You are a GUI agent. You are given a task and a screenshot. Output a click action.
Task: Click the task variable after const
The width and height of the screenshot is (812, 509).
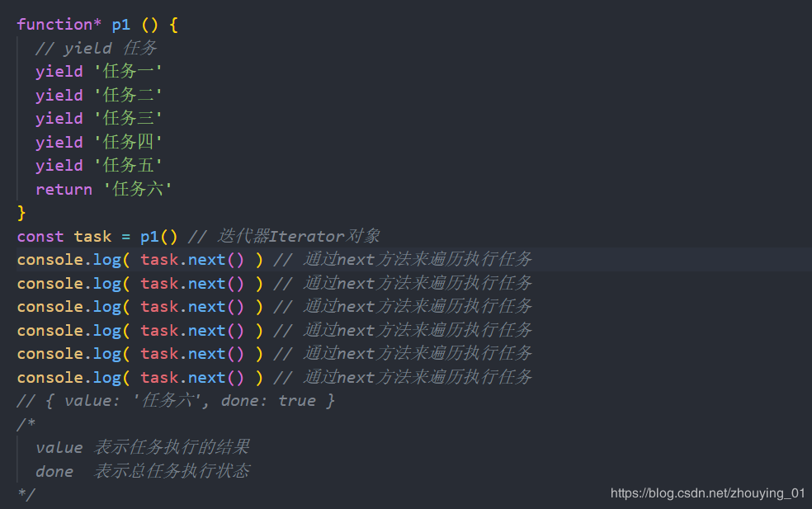tap(92, 237)
